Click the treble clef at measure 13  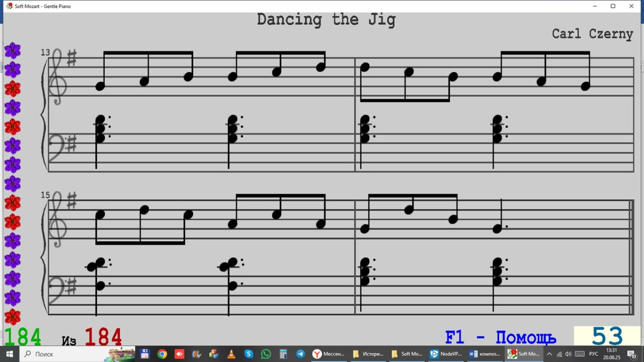57,77
